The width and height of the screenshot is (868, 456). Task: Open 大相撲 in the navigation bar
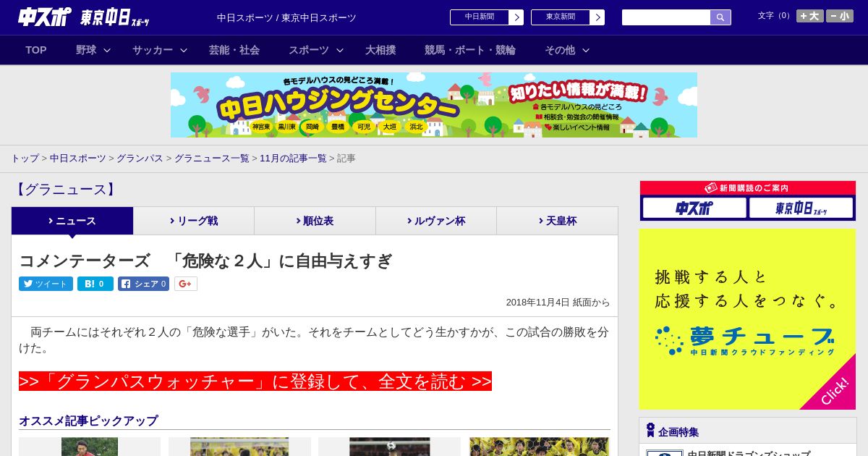coord(380,50)
